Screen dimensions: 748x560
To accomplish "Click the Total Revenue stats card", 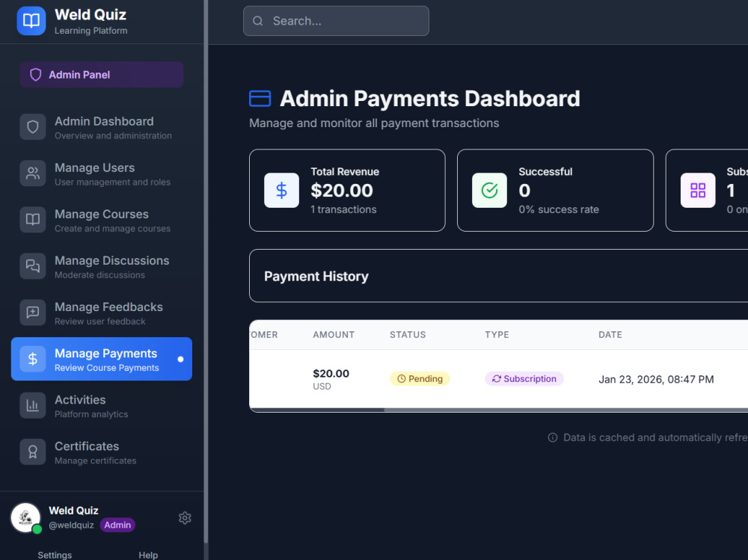I will coord(347,191).
